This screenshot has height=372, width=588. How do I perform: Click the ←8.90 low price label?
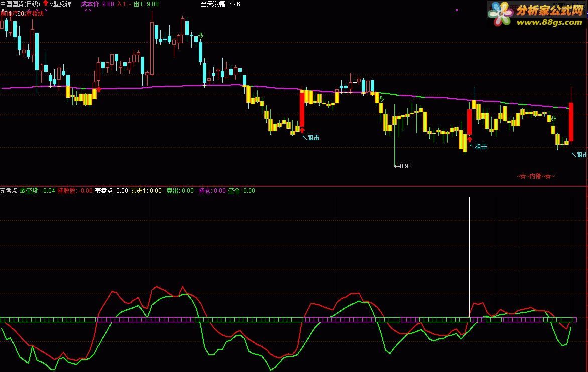coord(403,166)
